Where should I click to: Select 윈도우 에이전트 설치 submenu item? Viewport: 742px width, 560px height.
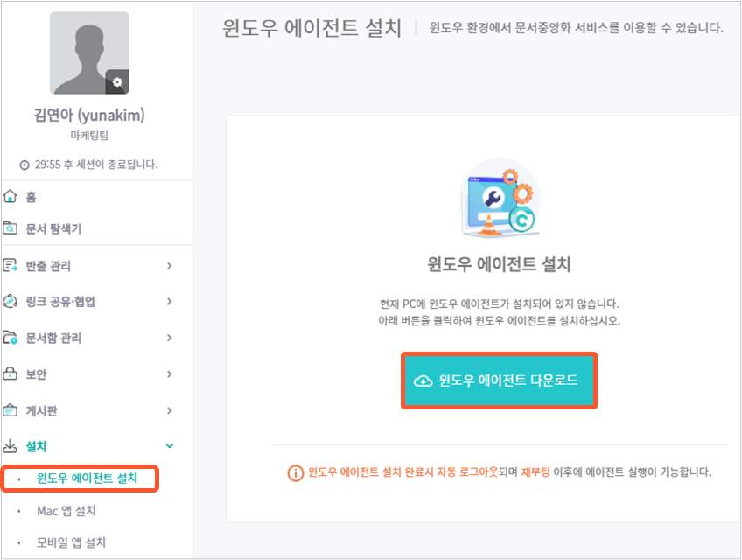click(x=87, y=478)
